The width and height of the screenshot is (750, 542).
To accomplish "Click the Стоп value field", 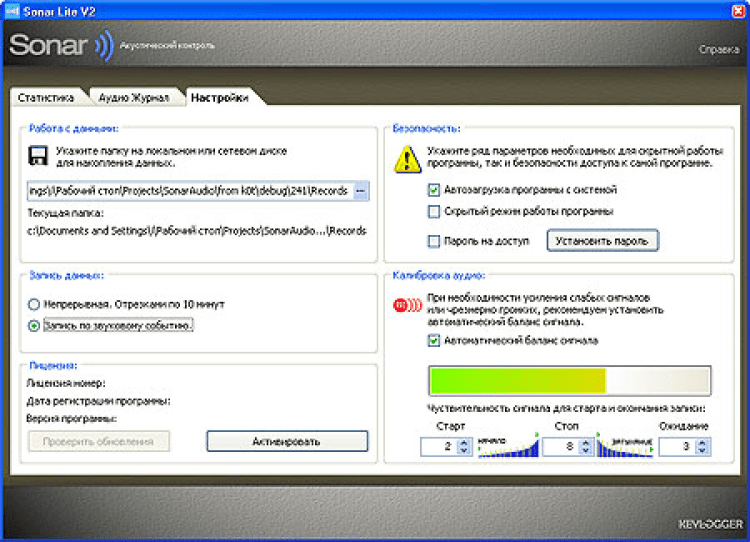I will coord(562,446).
